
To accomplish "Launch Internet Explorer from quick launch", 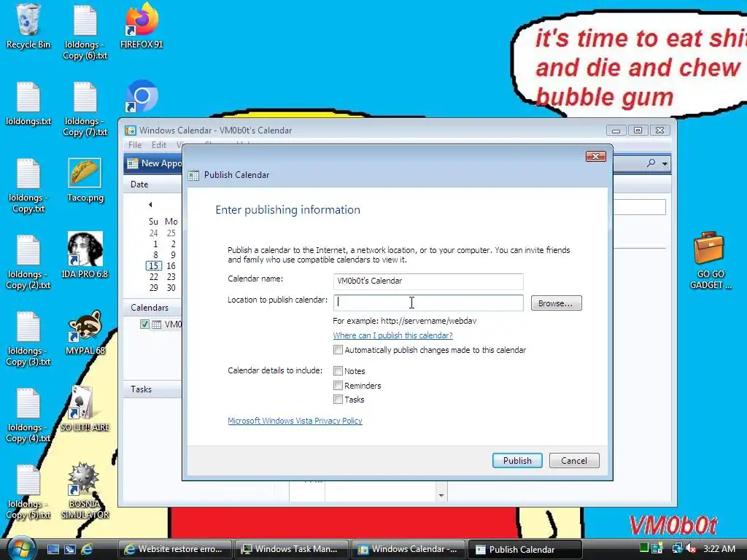I will [87, 549].
